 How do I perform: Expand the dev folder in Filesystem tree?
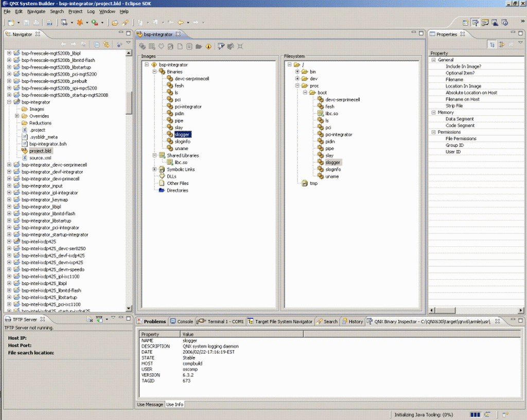tap(297, 79)
